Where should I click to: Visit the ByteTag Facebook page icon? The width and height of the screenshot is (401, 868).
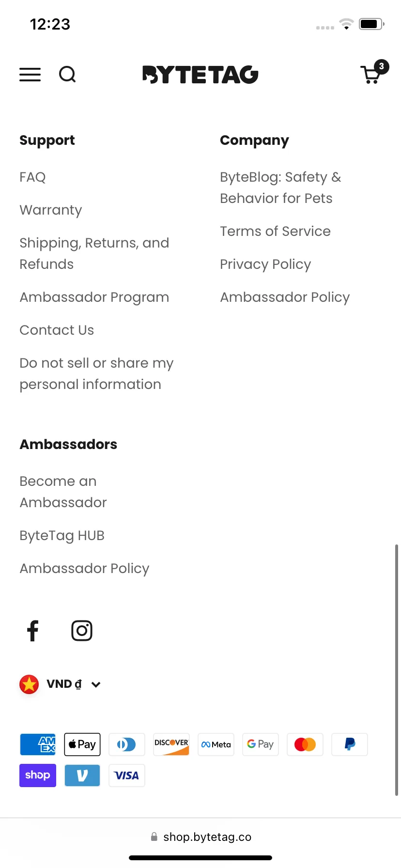(33, 631)
